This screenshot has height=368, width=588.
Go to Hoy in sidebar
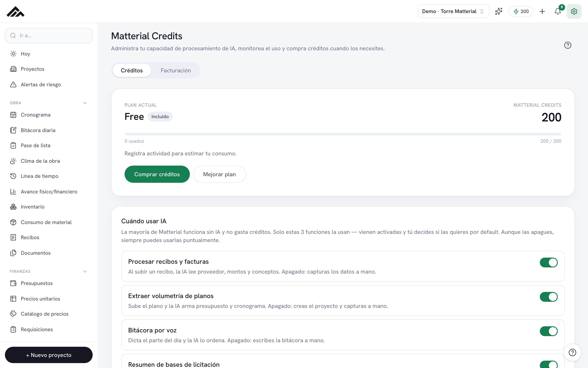49,54
